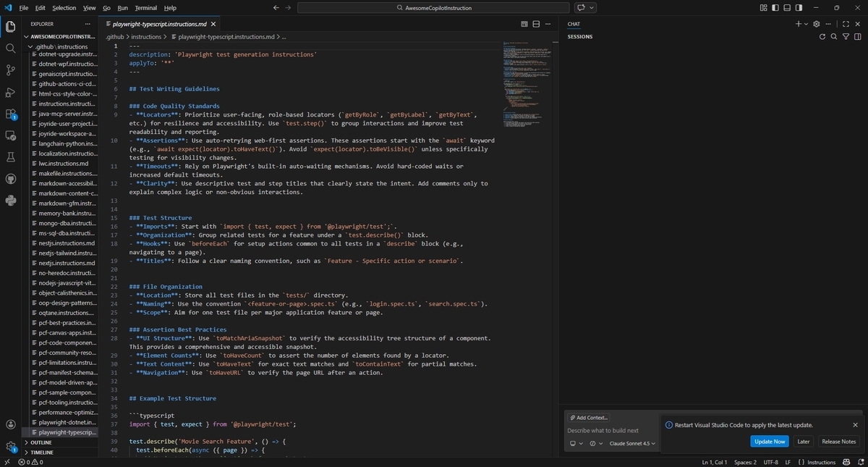Open the Edit menu
The image size is (868, 467).
click(40, 7)
